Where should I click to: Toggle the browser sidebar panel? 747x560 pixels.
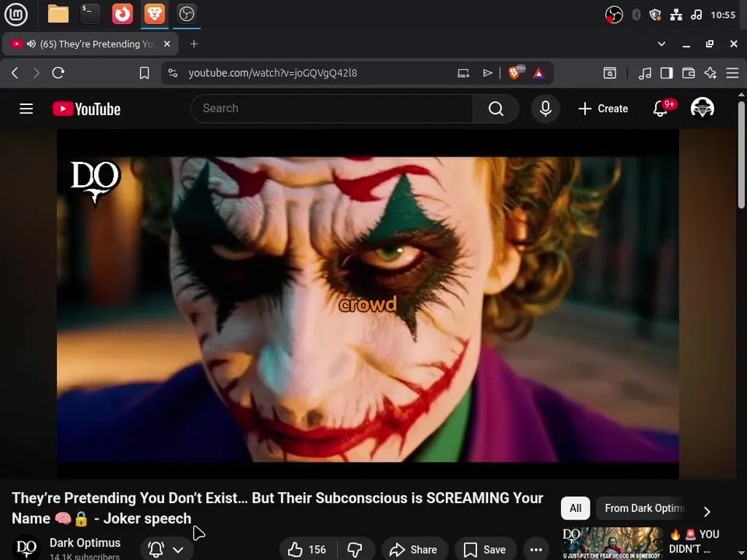pyautogui.click(x=667, y=73)
